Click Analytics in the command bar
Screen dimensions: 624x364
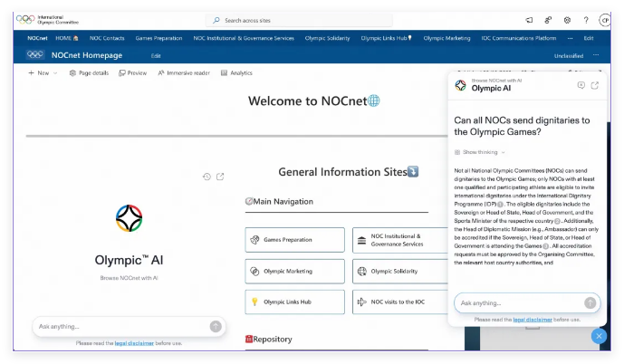236,72
